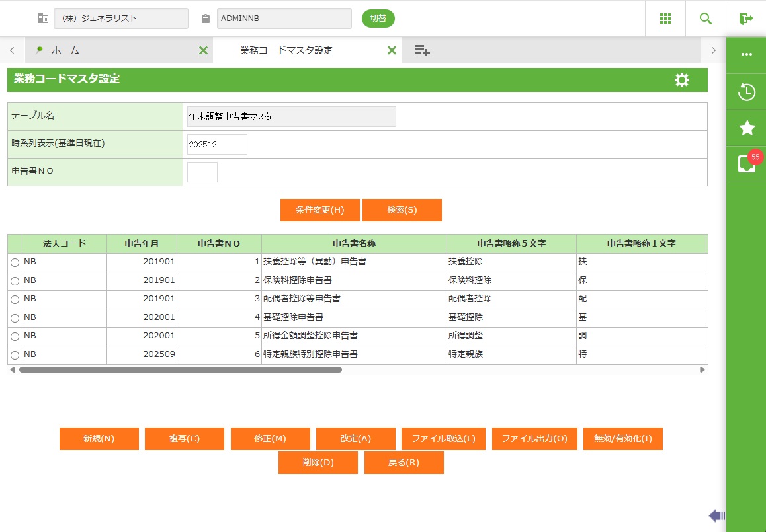Open the inbox icon with 55 badge
This screenshot has width=766, height=532.
(x=747, y=164)
